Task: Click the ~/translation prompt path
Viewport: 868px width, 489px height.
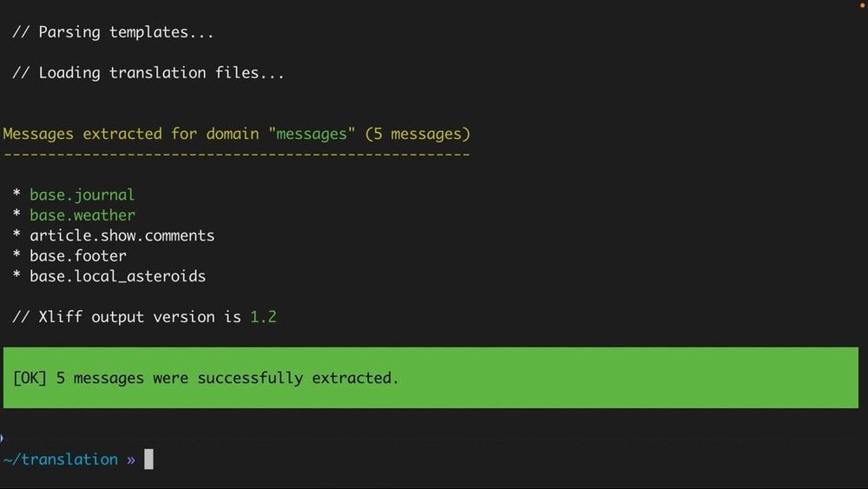Action: 61,459
